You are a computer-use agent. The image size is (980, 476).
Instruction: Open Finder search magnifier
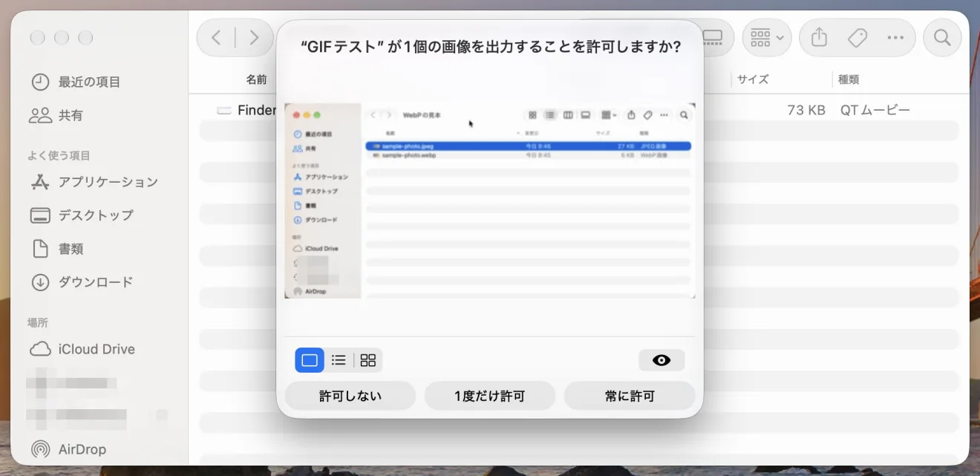coord(942,38)
